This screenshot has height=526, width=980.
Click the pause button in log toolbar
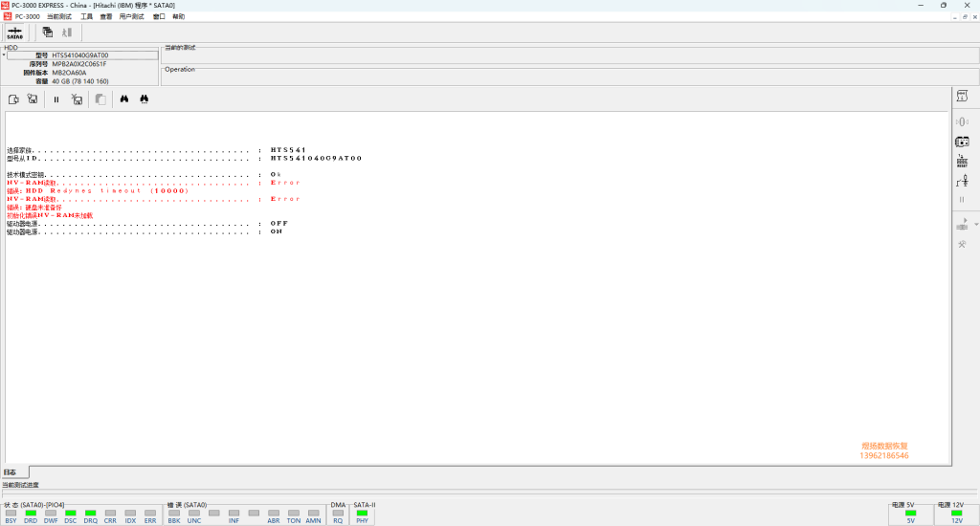coord(56,99)
